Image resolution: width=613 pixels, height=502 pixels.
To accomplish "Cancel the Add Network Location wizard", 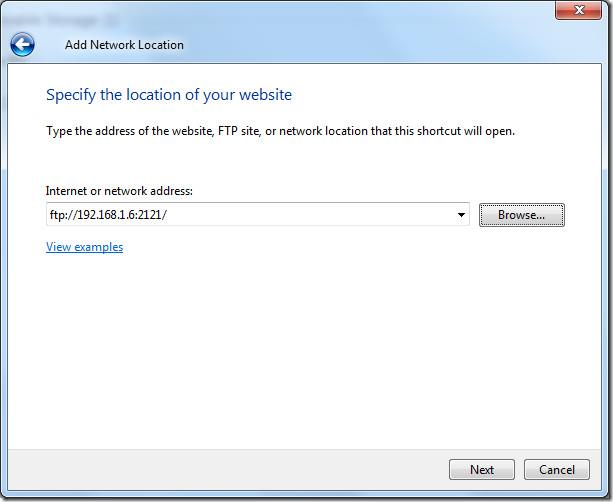I will (556, 469).
